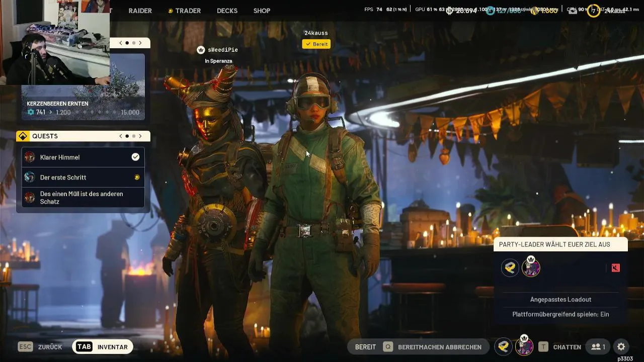This screenshot has width=644, height=362.
Task: Click trader portrait icon for Des einen Müll quest
Action: pyautogui.click(x=30, y=198)
